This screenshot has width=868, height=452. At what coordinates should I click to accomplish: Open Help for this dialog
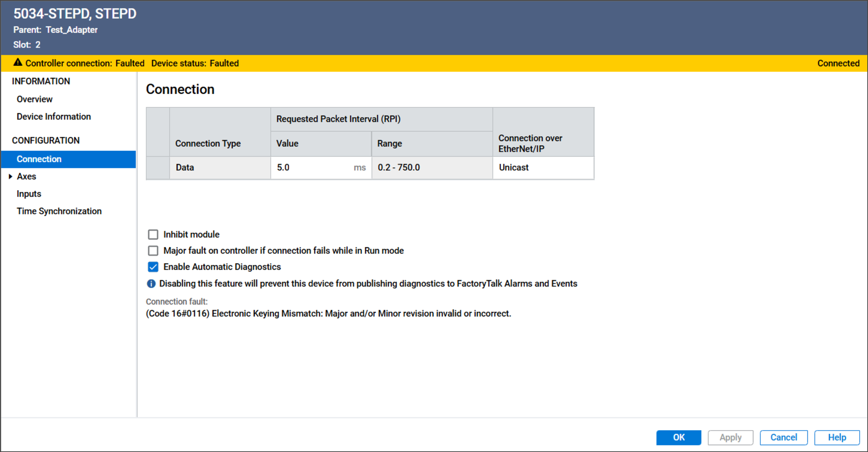point(837,437)
